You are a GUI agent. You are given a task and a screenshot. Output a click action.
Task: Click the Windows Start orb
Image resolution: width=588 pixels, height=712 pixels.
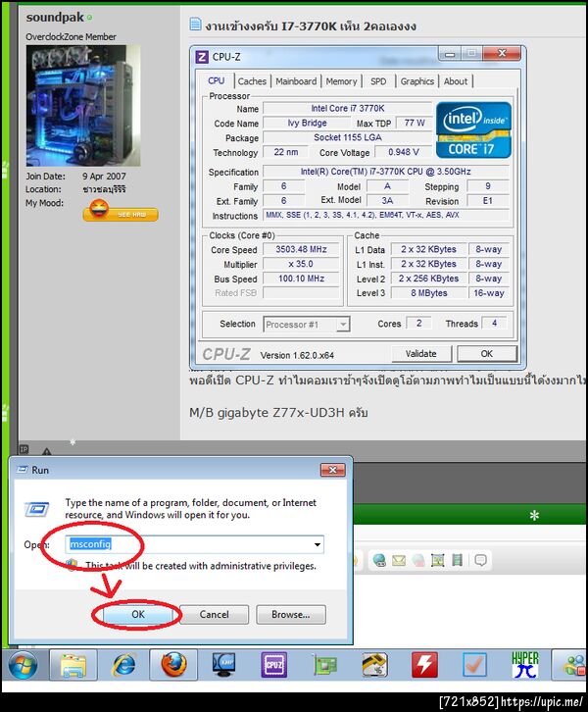coord(23,665)
